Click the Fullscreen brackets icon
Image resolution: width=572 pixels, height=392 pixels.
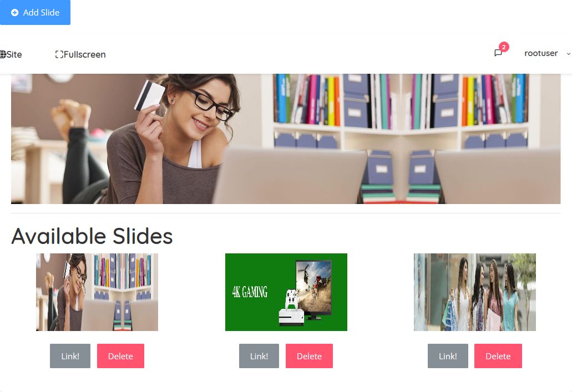[x=59, y=54]
